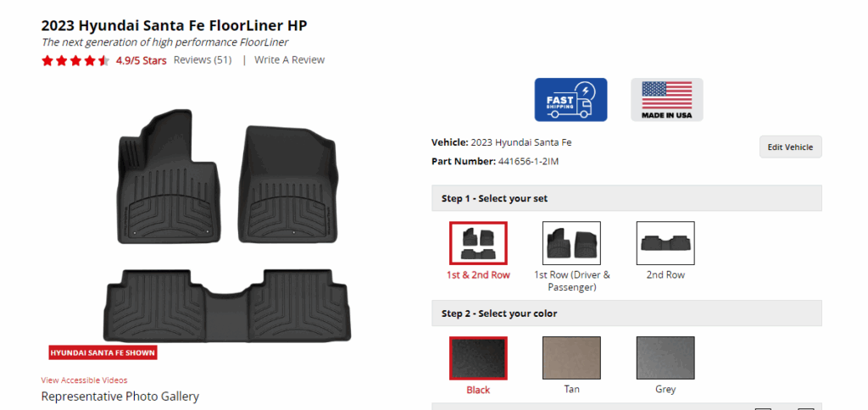Click the 4.9/5 Stars rating text
Image resolution: width=868 pixels, height=410 pixels.
click(x=142, y=61)
